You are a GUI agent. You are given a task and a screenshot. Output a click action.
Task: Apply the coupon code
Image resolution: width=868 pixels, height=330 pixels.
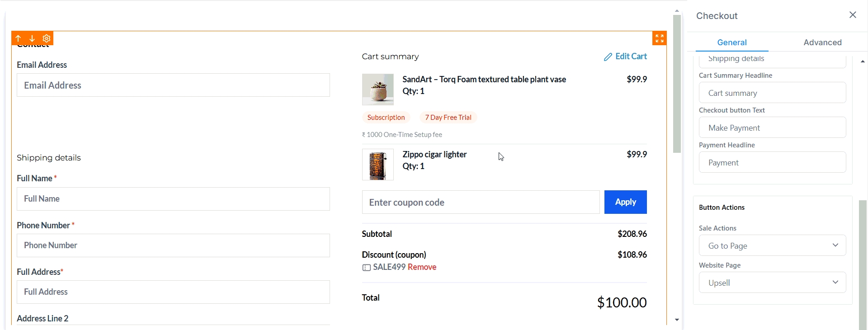tap(625, 202)
